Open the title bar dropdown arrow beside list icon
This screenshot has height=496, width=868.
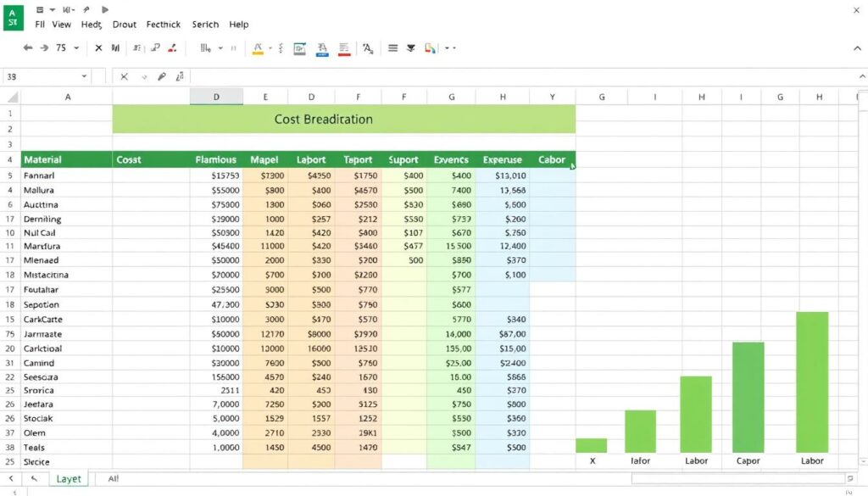52,9
